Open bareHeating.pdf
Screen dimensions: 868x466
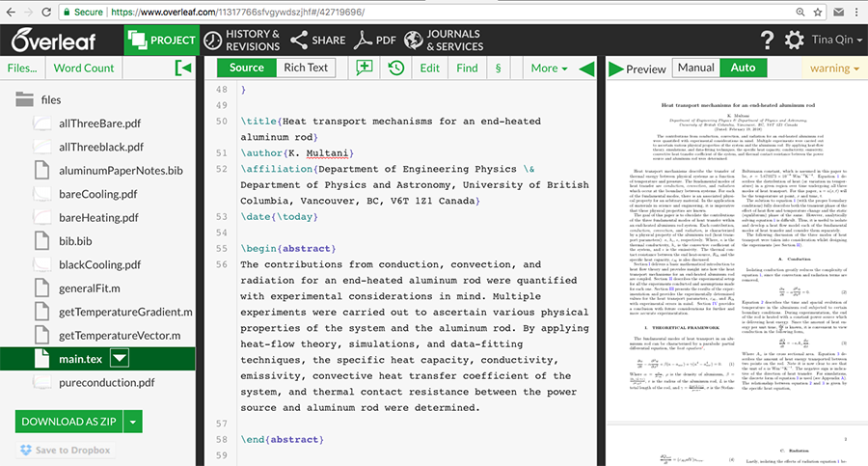coord(98,217)
